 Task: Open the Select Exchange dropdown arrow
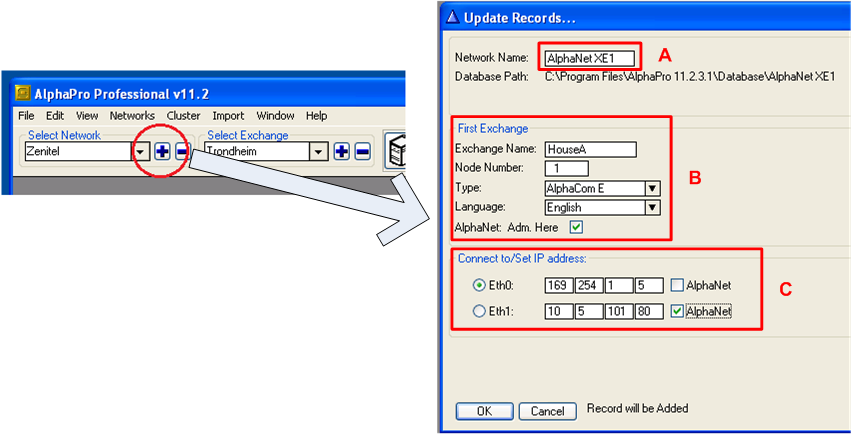tap(318, 152)
